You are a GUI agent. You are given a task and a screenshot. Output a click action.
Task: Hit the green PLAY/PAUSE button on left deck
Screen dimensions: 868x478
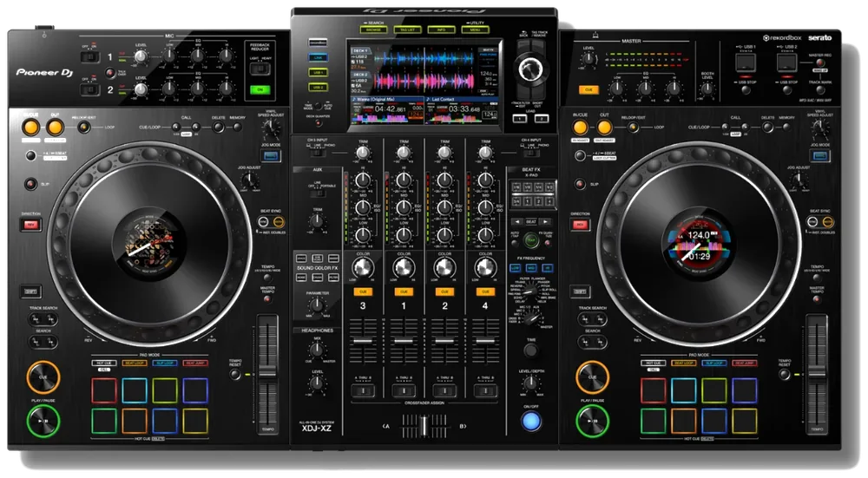click(x=43, y=421)
